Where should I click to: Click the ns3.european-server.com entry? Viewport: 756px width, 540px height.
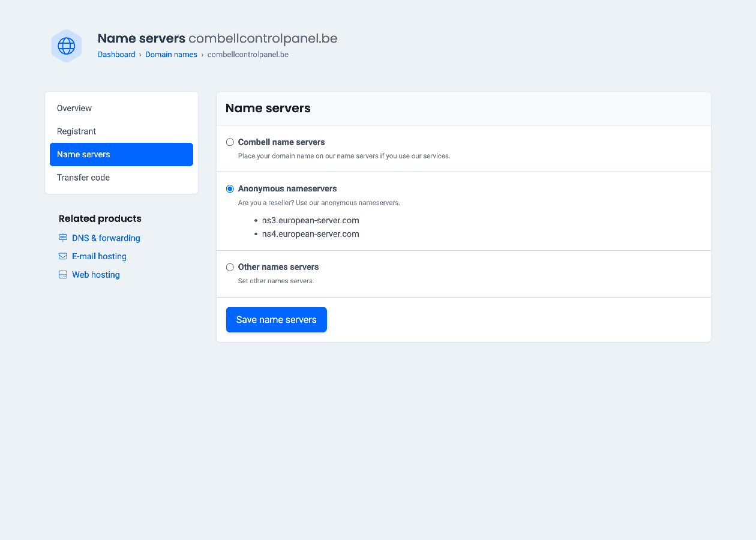tap(311, 220)
